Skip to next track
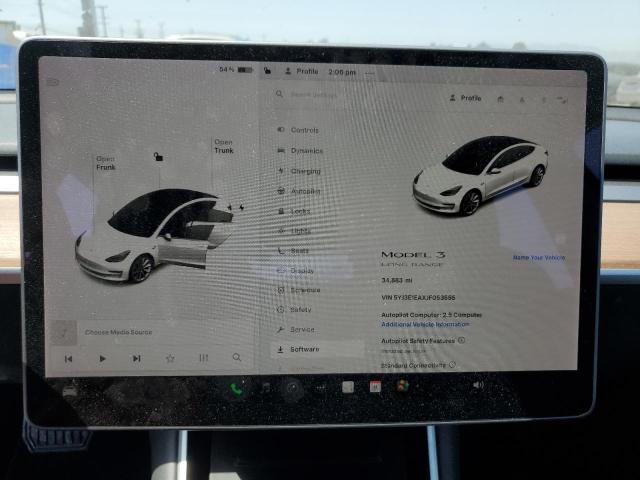The image size is (640, 480). (137, 358)
